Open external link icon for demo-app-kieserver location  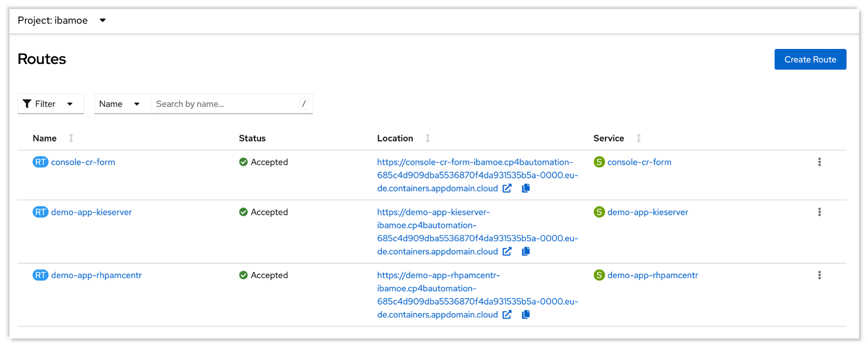point(507,251)
